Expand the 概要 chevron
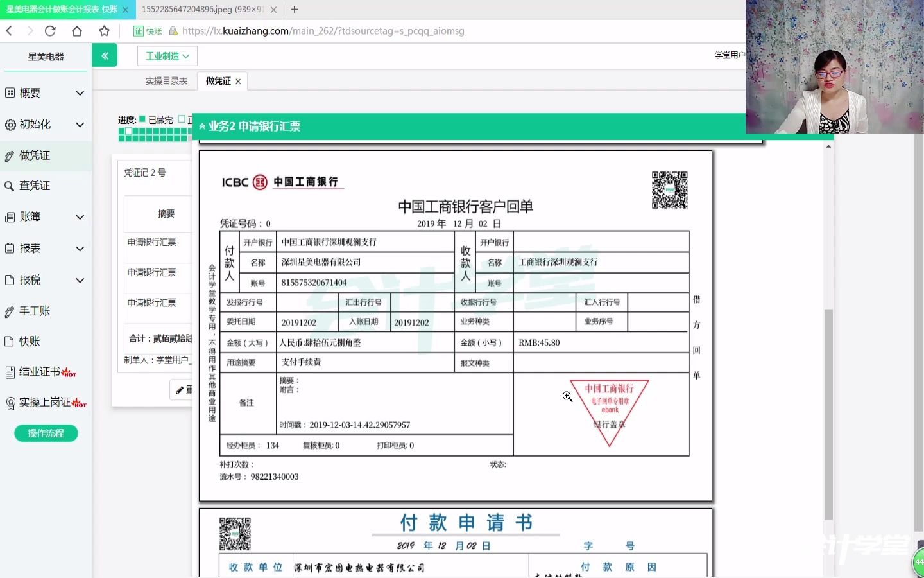Viewport: 924px width, 578px height. tap(80, 93)
